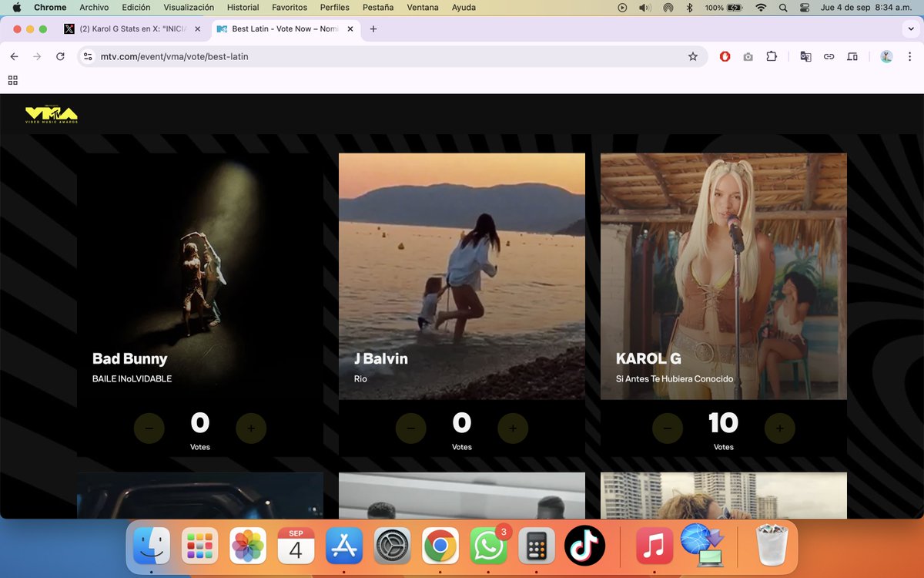
Task: Select the KAROL G nominee thumbnail
Action: coord(724,276)
